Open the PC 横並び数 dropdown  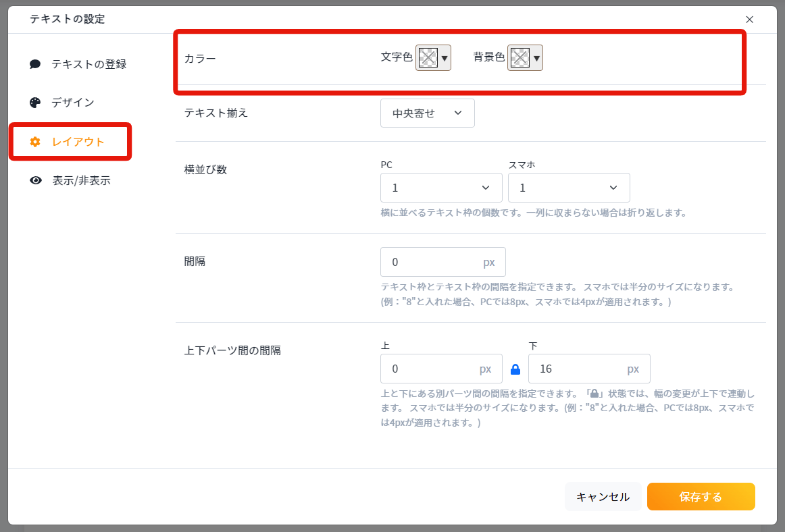pyautogui.click(x=441, y=188)
